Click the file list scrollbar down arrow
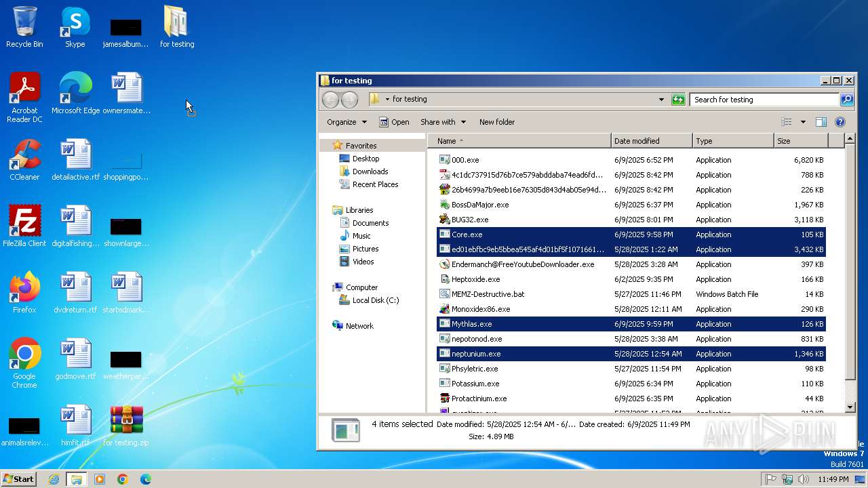868x488 pixels. click(850, 407)
